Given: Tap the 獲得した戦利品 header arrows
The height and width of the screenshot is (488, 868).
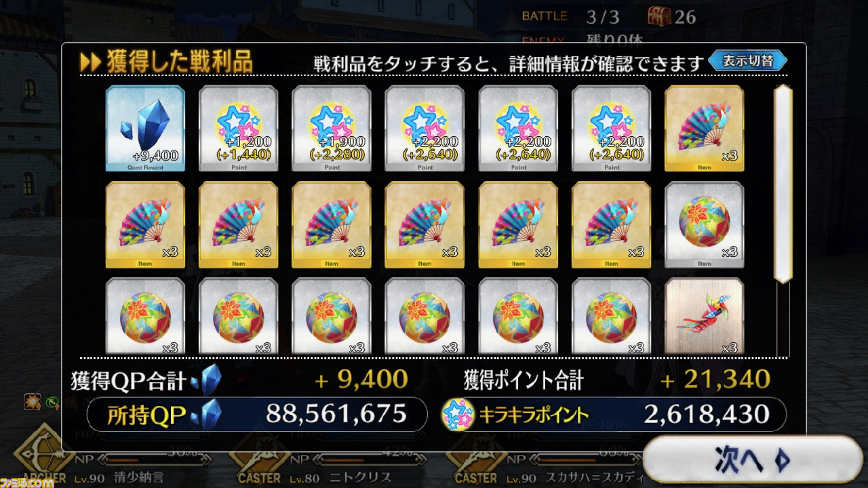Looking at the screenshot, I should 90,62.
